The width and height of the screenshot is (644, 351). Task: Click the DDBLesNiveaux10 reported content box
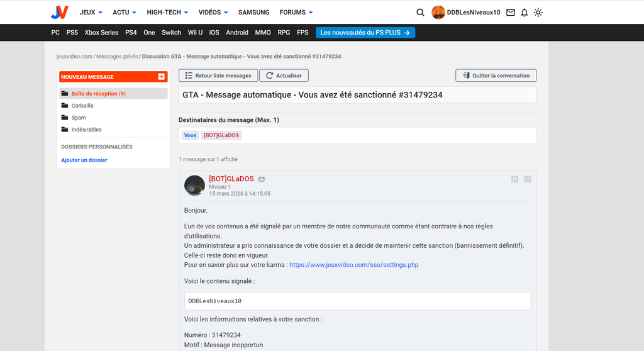(x=357, y=301)
